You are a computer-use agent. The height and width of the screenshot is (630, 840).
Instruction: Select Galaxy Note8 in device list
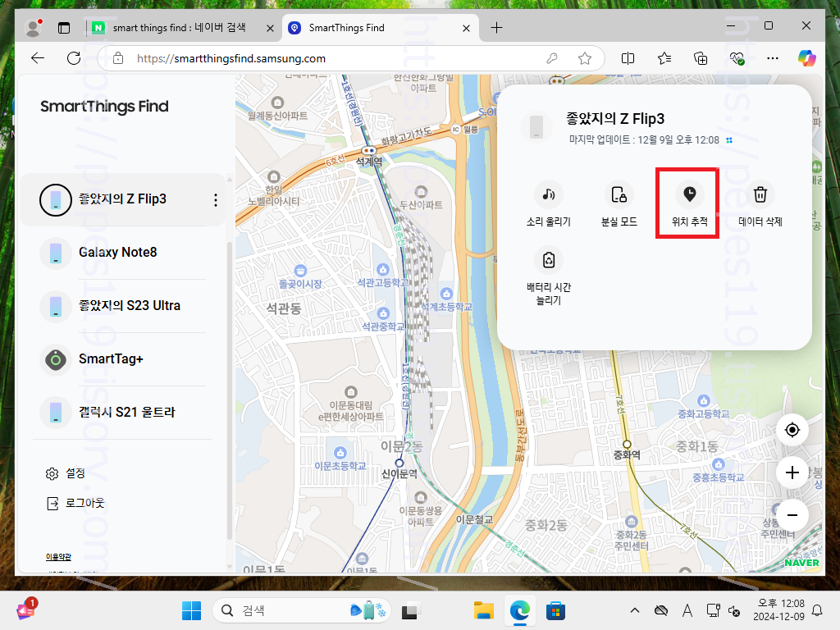tap(123, 253)
